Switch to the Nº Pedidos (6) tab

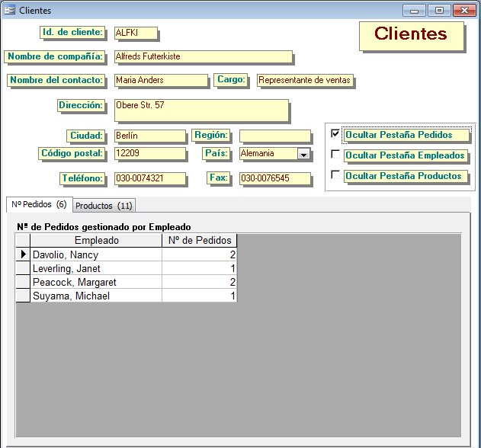coord(40,204)
